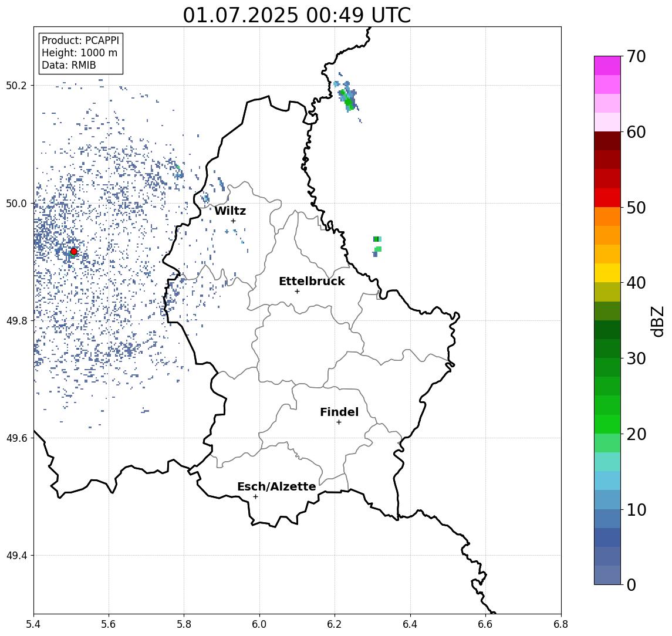Click the "Height: 1000 m" legend line
672x636 pixels.
coord(79,53)
